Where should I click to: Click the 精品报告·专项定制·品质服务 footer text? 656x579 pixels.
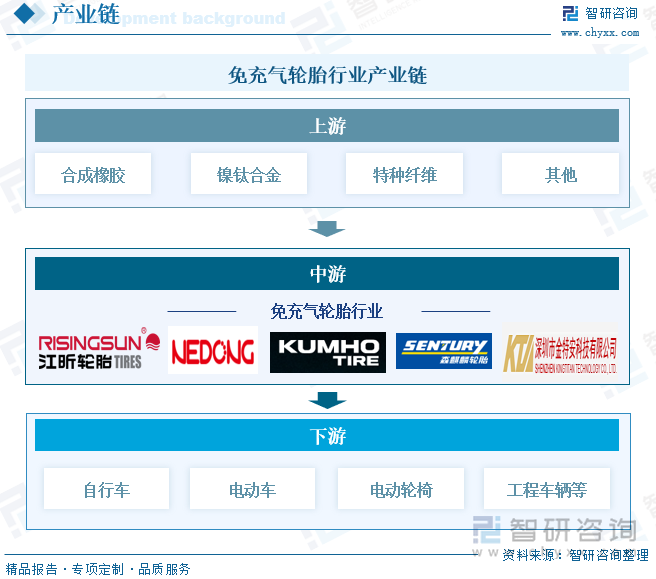click(x=98, y=569)
